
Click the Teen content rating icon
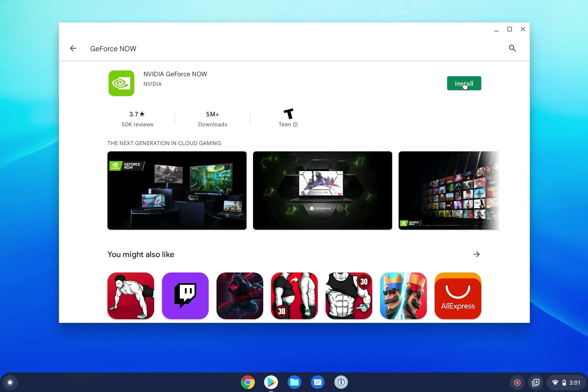[x=289, y=114]
